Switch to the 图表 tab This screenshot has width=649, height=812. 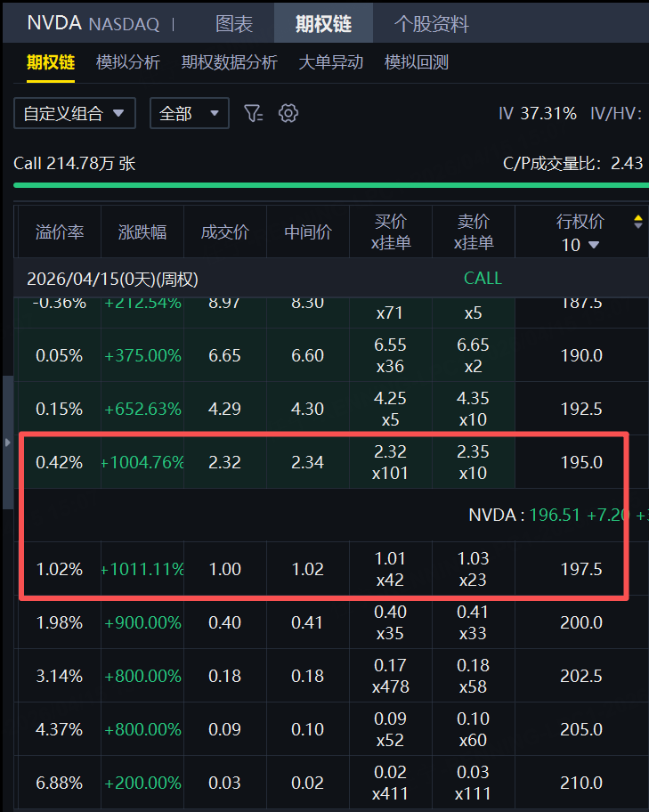pyautogui.click(x=234, y=24)
